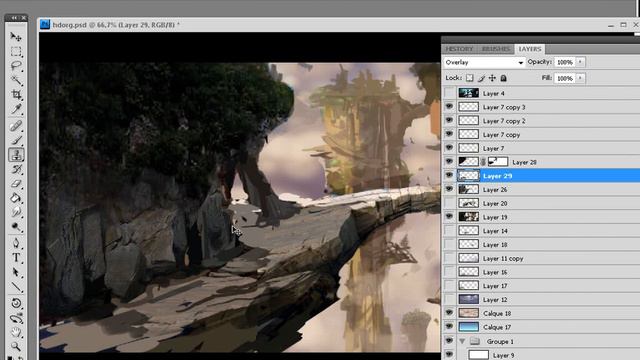Select the Path Selection tool
The height and width of the screenshot is (360, 640).
click(16, 272)
